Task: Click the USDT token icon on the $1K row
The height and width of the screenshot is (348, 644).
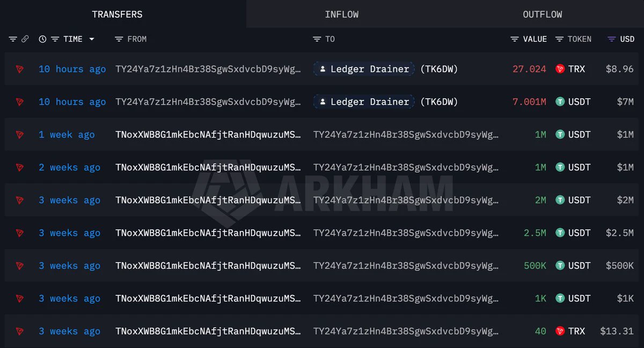Action: coord(560,299)
